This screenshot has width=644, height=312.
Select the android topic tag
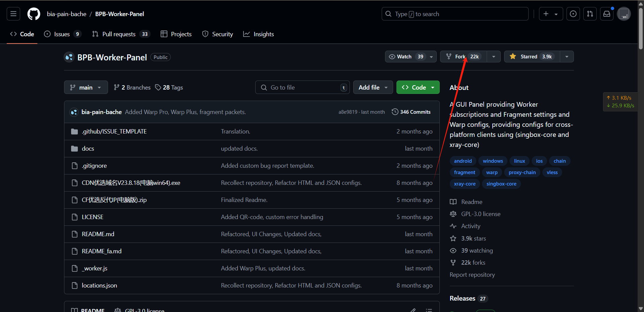463,161
